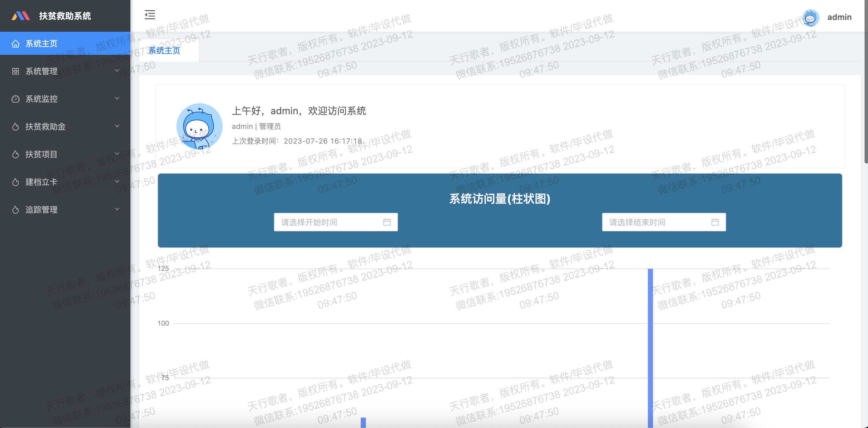Select the 建档立卡 icon in sidebar
Viewport: 868px width, 428px height.
(x=16, y=182)
